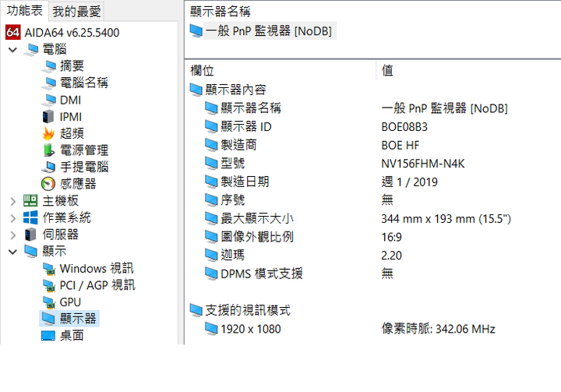The height and width of the screenshot is (392, 561).
Task: Click the AIDA64 v6.25.5400 logo icon
Action: pos(13,32)
